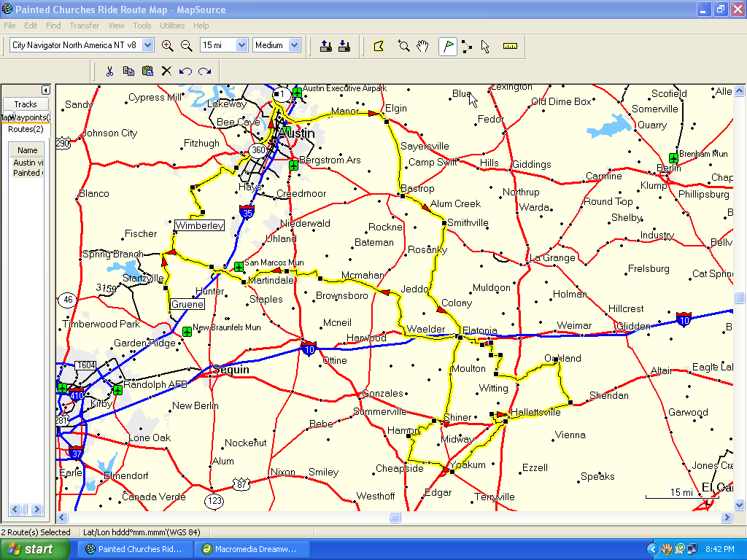Switch to the Tracks tab
747x560 pixels.
(x=26, y=104)
